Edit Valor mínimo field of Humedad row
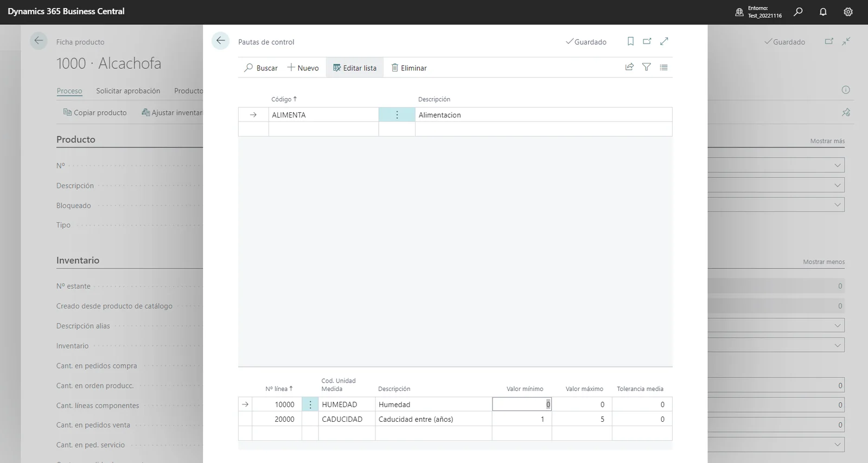 tap(522, 404)
